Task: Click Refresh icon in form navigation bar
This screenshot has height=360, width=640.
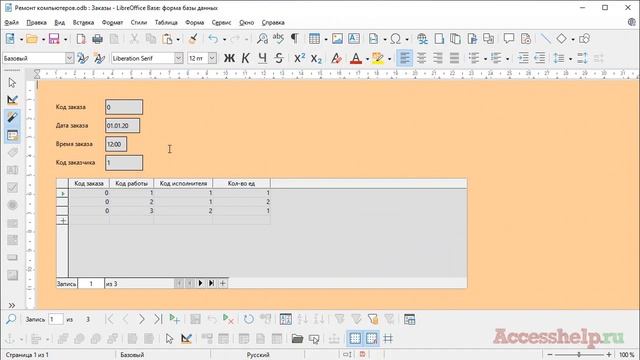Action: click(249, 319)
